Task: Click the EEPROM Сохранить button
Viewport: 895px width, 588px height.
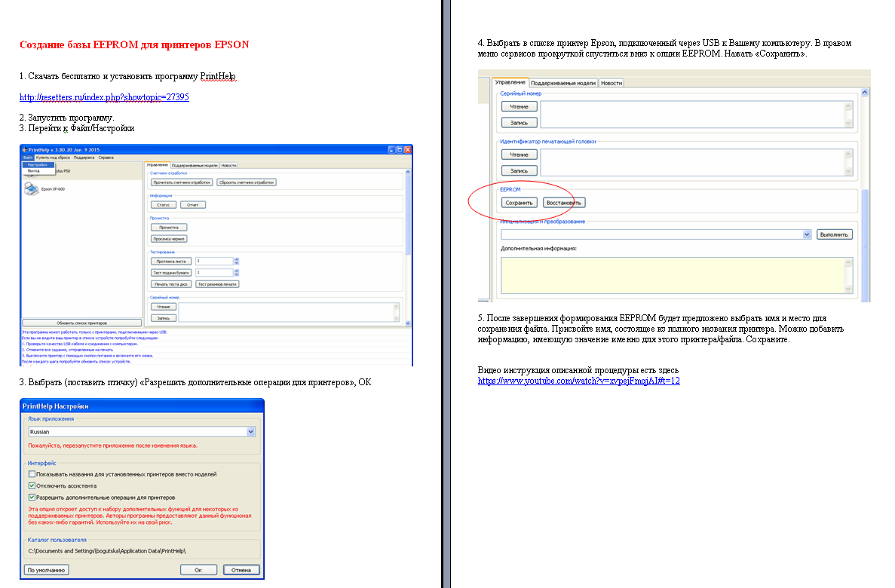Action: click(519, 203)
